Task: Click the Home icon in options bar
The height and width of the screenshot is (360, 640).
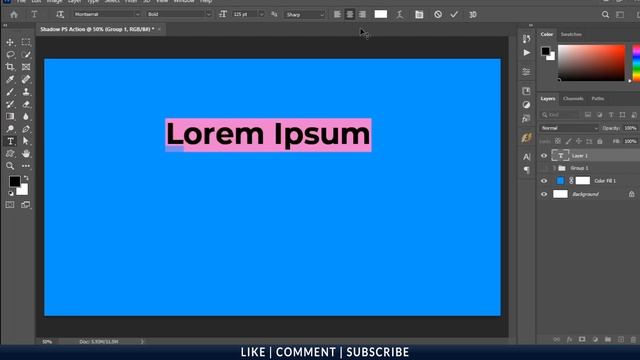Action: pos(14,14)
